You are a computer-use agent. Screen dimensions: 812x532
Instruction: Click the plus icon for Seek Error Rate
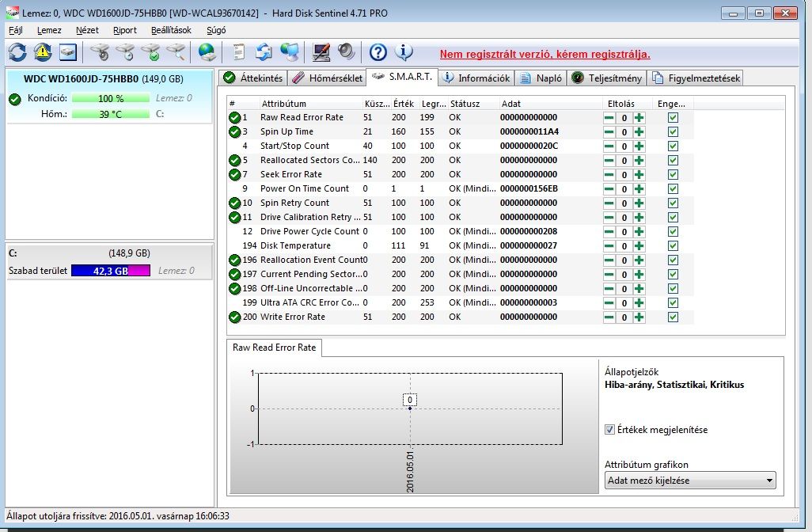point(639,175)
